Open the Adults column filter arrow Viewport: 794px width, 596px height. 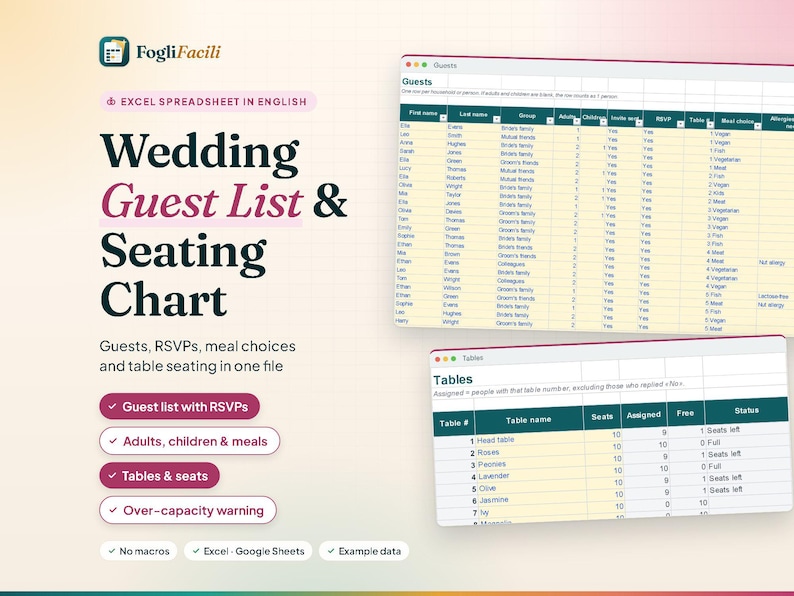point(576,121)
